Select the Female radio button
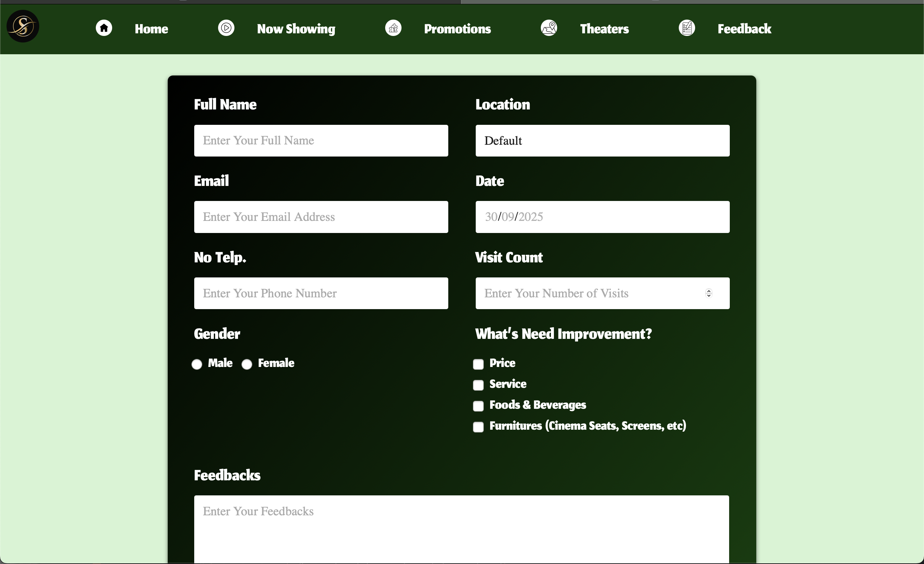This screenshot has width=924, height=564. tap(247, 364)
